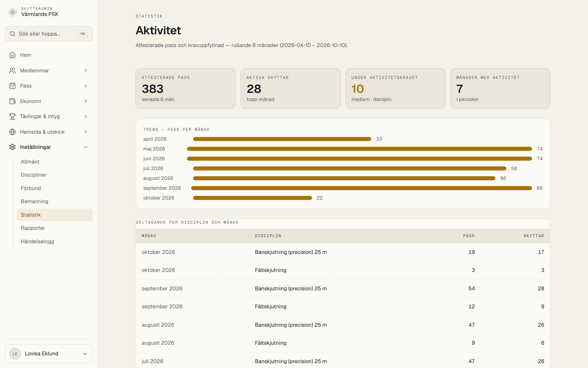Click the SkytteAdmin target logo icon

13,12
